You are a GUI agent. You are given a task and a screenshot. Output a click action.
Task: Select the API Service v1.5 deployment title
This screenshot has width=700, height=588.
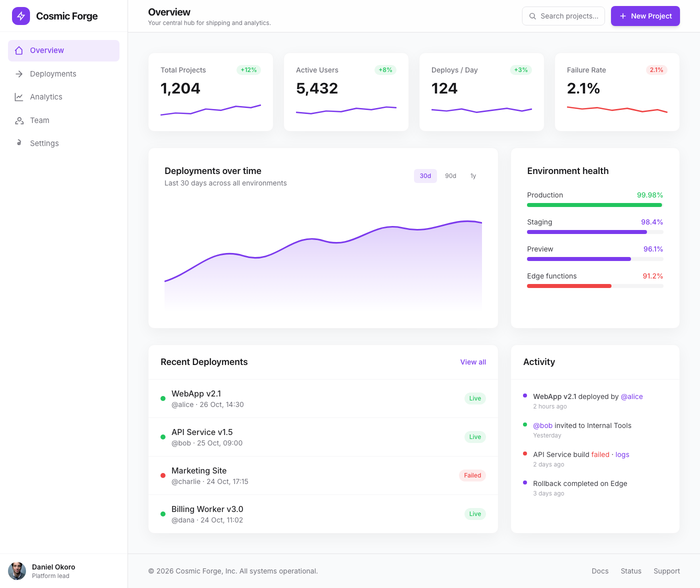(202, 432)
